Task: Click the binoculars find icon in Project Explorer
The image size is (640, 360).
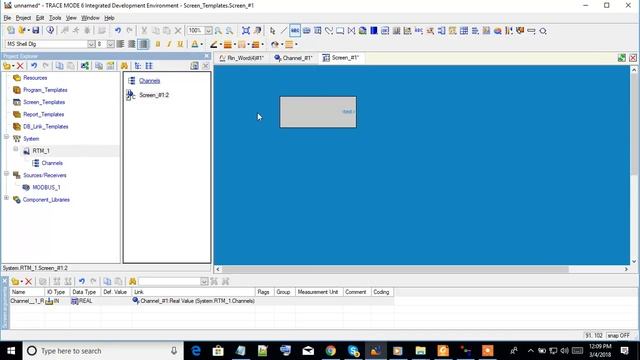Action: pyautogui.click(x=124, y=66)
